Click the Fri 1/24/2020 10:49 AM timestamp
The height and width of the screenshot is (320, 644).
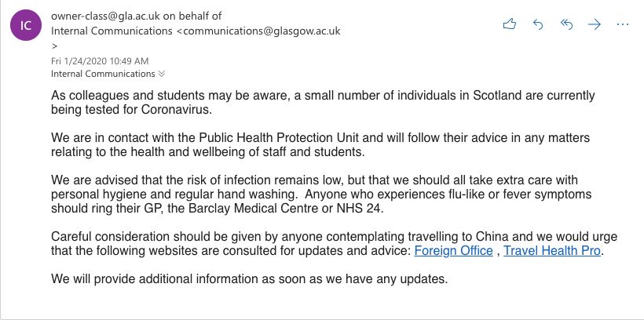[100, 61]
